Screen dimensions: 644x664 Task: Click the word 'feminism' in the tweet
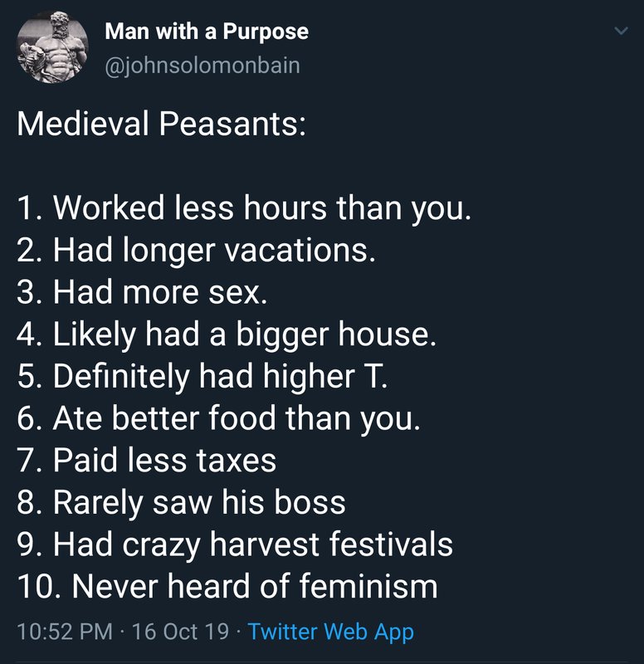[x=368, y=587]
